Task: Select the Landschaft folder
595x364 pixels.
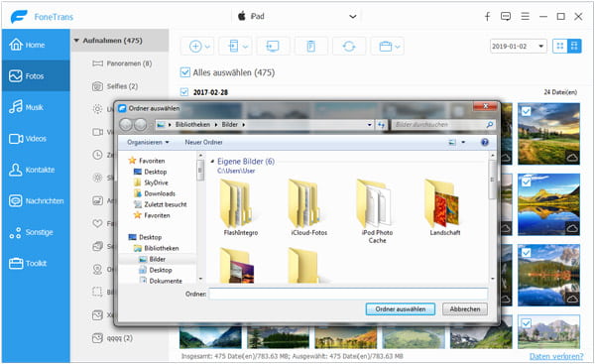Action: click(445, 207)
